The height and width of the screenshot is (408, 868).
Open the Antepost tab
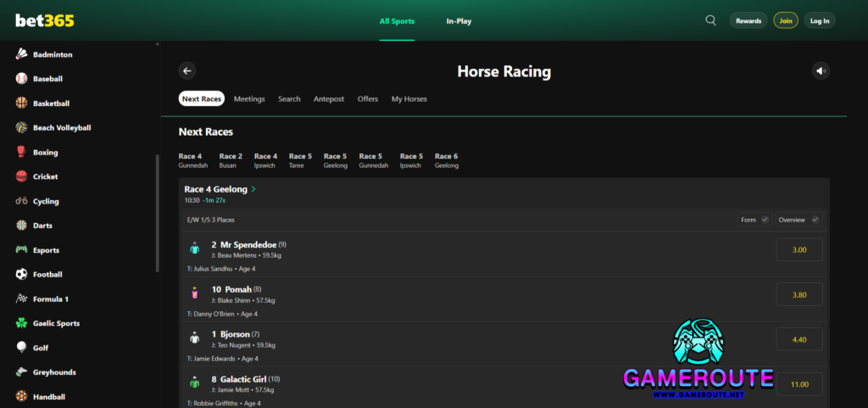point(329,98)
